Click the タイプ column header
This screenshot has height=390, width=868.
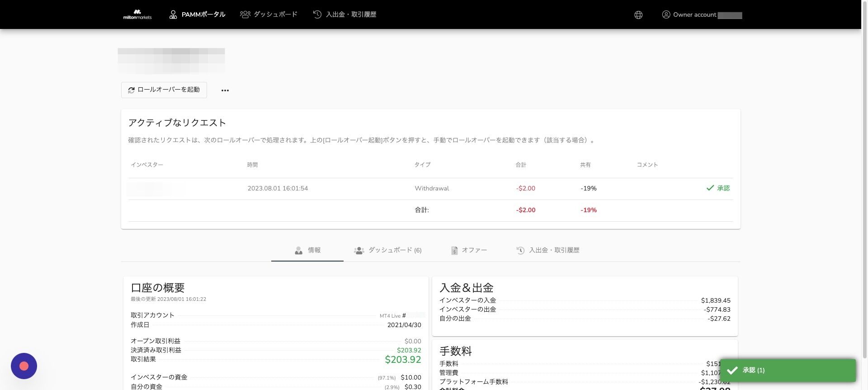422,165
